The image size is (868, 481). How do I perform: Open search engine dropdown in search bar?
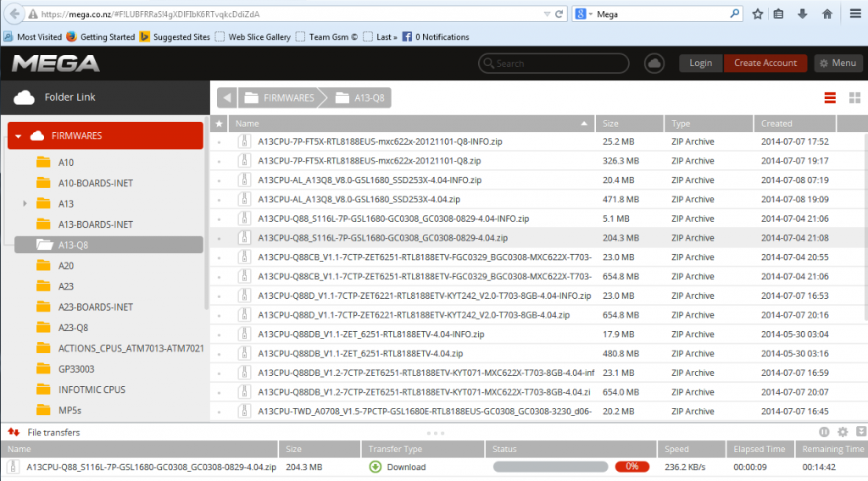[x=585, y=14]
